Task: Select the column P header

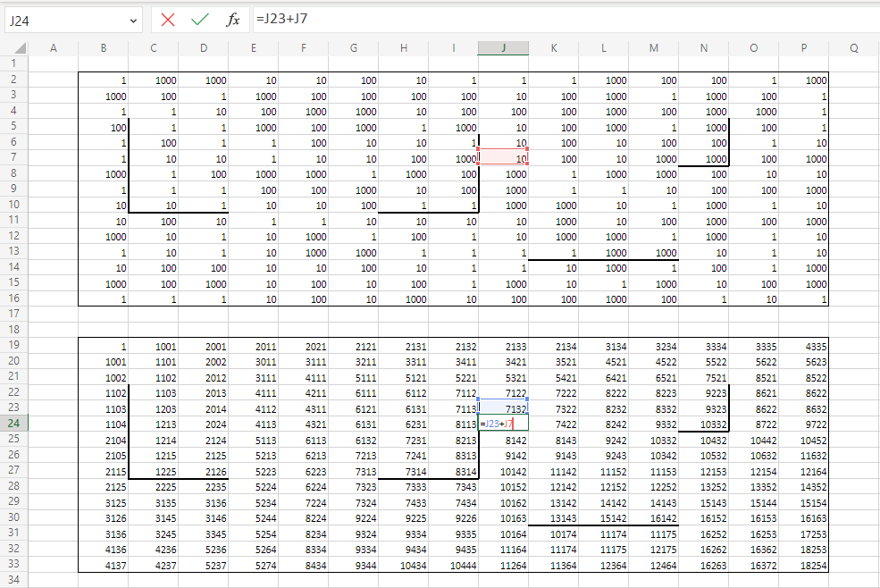Action: [804, 48]
